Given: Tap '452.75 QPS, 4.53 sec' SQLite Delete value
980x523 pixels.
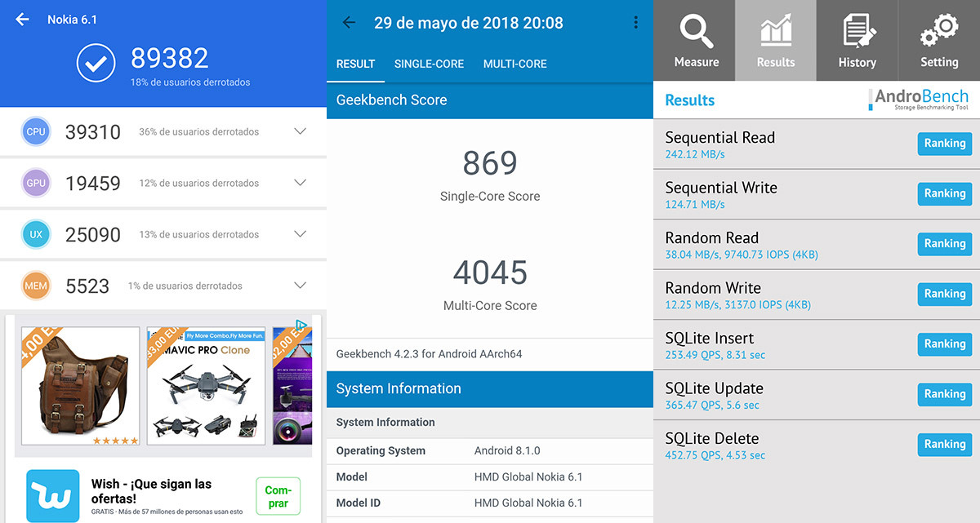Looking at the screenshot, I should click(715, 455).
